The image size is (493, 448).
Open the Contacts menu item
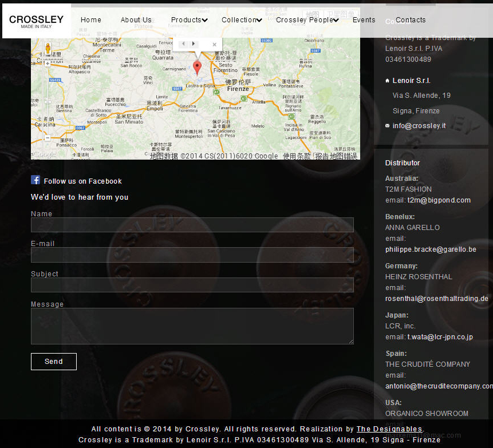[x=411, y=20]
